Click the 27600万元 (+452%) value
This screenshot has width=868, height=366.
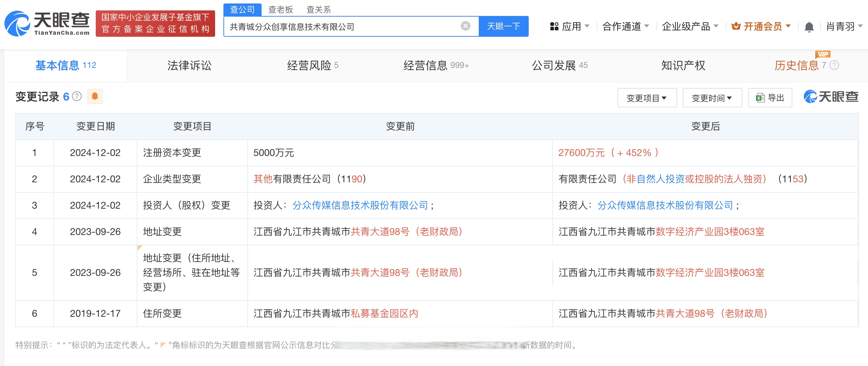coord(608,152)
